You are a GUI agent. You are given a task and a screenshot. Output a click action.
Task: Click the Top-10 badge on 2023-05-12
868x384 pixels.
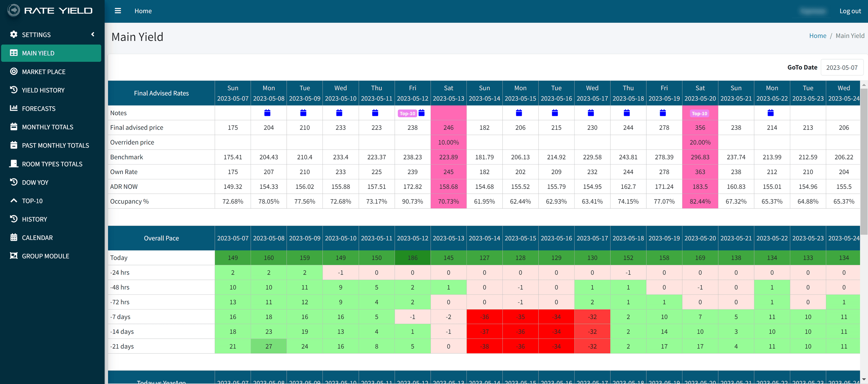(407, 113)
